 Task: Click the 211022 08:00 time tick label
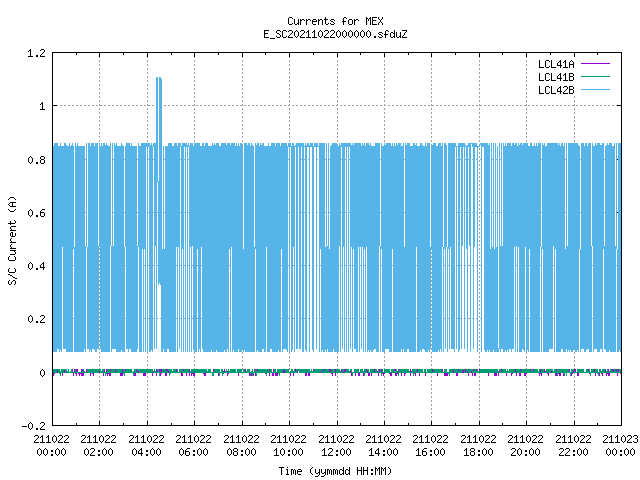point(241,446)
